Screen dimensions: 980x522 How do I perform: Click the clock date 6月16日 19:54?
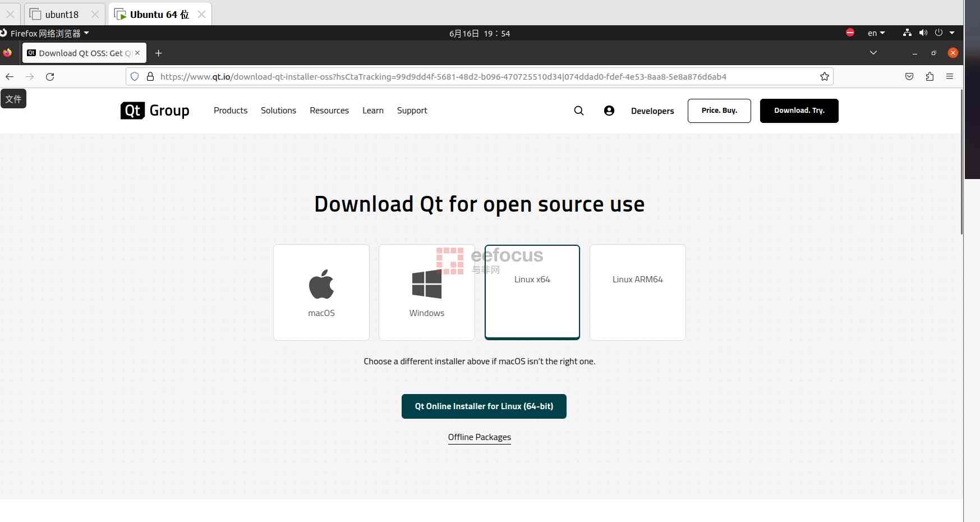click(480, 33)
